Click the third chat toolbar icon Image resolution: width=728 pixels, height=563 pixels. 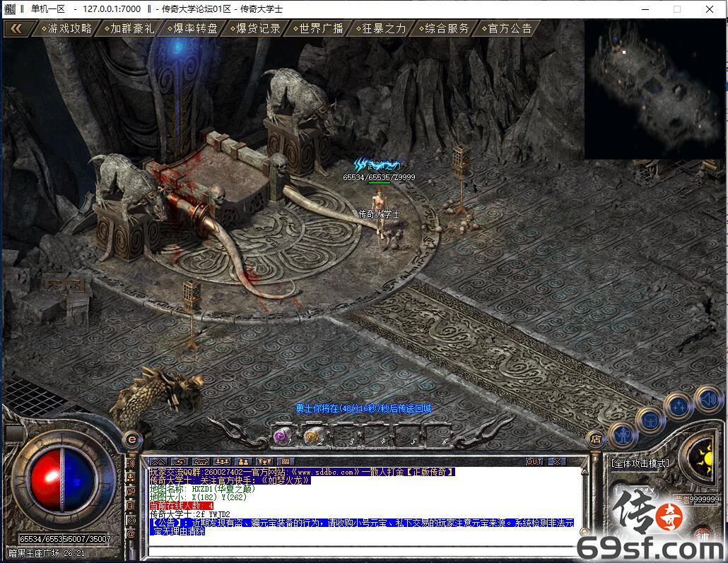(x=201, y=462)
